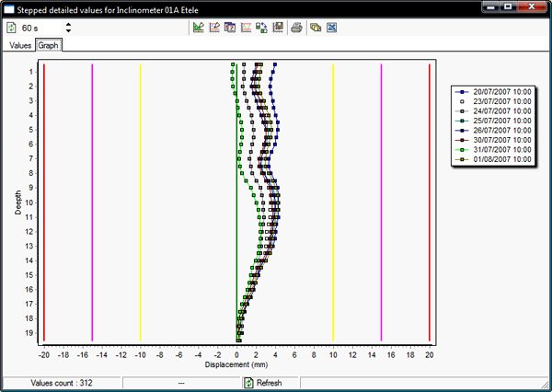Click the magenta threshold line at 15
The image size is (552, 392).
point(381,202)
